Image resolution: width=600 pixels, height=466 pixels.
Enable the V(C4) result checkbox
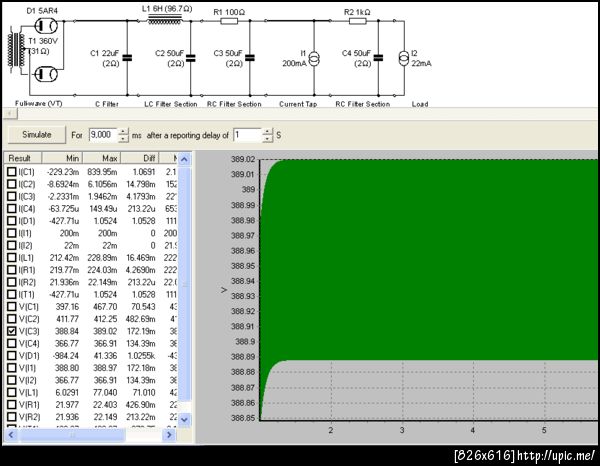pyautogui.click(x=12, y=343)
